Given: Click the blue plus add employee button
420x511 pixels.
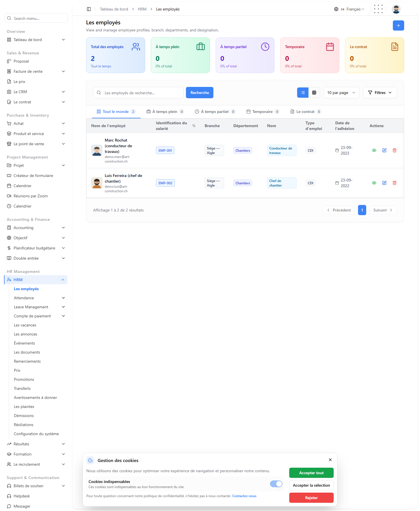Looking at the screenshot, I should pos(398,25).
